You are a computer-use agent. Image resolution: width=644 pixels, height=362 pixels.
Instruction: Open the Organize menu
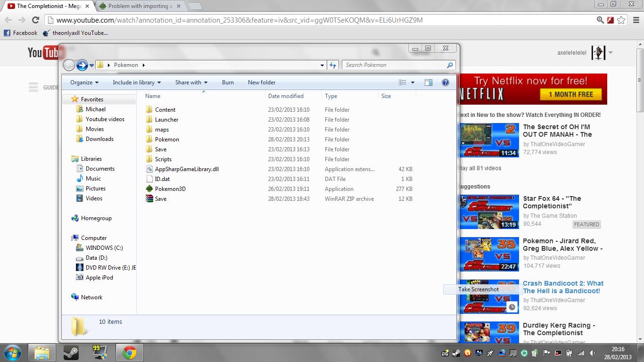pos(84,82)
